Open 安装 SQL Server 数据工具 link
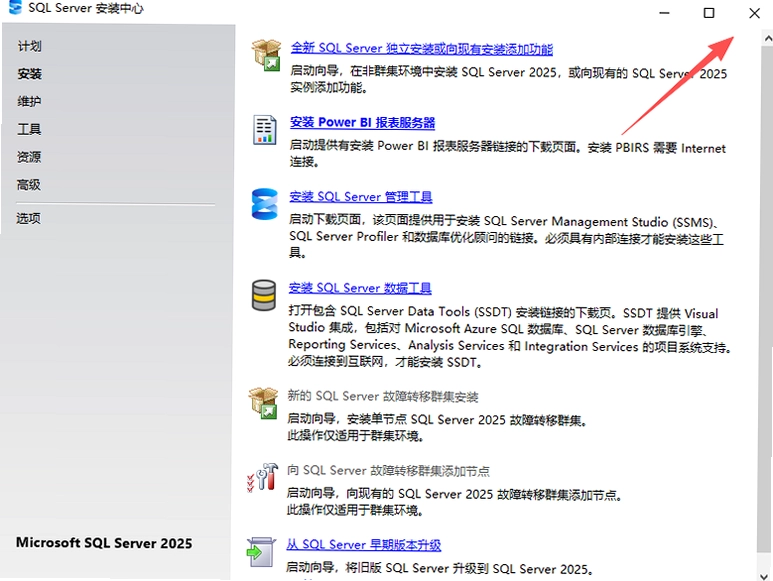 pos(360,288)
